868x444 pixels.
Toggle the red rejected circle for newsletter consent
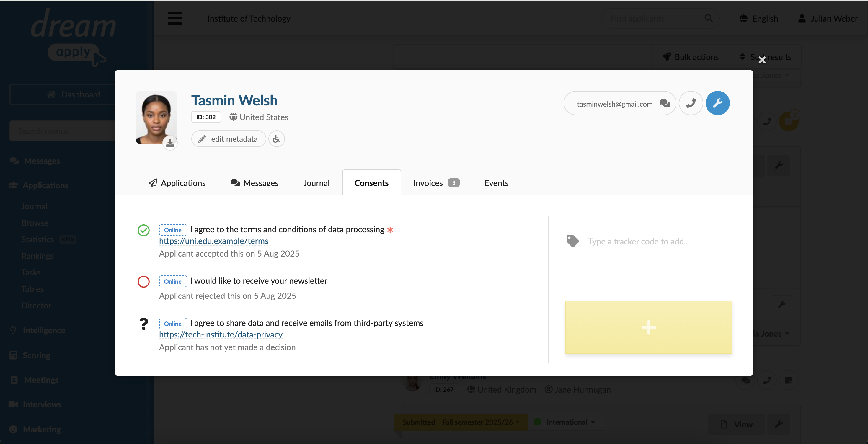[143, 282]
